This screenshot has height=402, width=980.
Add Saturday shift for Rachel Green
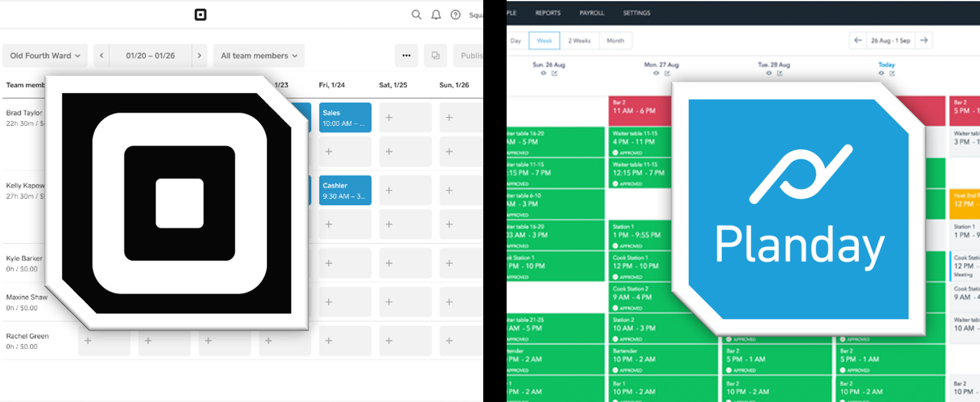(x=405, y=341)
